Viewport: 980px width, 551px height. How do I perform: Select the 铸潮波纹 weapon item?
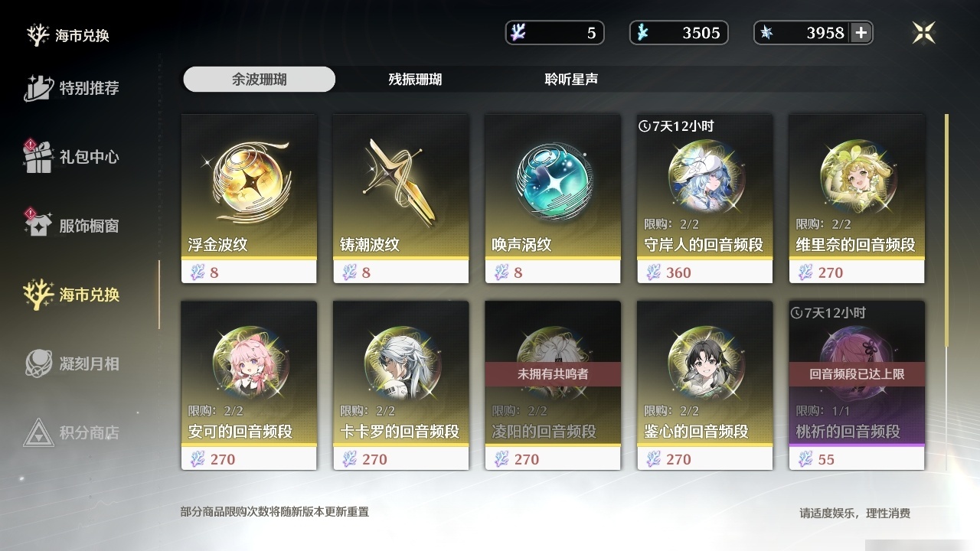pos(400,199)
